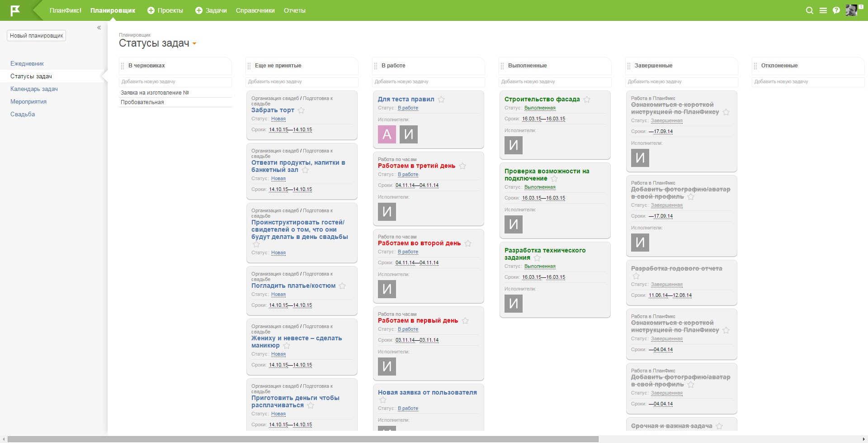
Task: Click the Новая status dropdown on Погладить платье/костюм
Action: pos(278,295)
